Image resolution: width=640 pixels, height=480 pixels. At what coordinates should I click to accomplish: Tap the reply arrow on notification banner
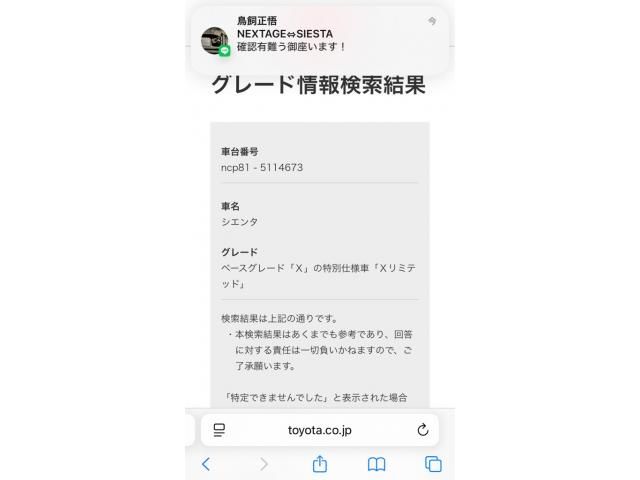click(432, 21)
